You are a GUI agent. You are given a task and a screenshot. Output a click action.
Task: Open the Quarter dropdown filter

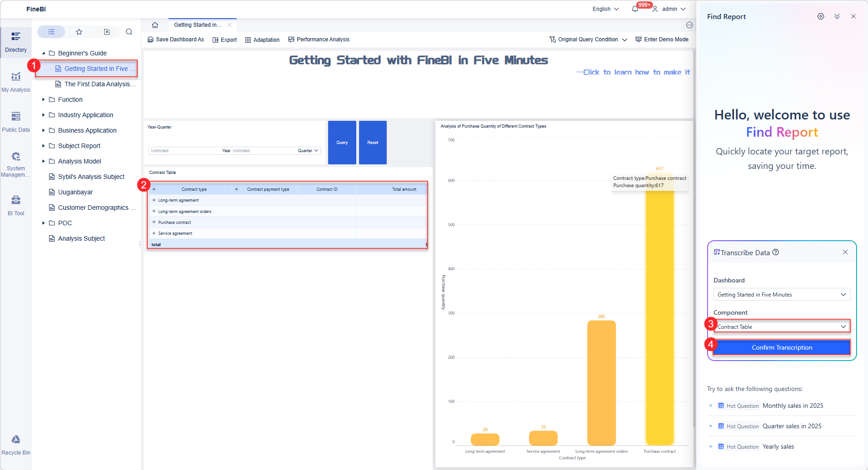pos(308,151)
